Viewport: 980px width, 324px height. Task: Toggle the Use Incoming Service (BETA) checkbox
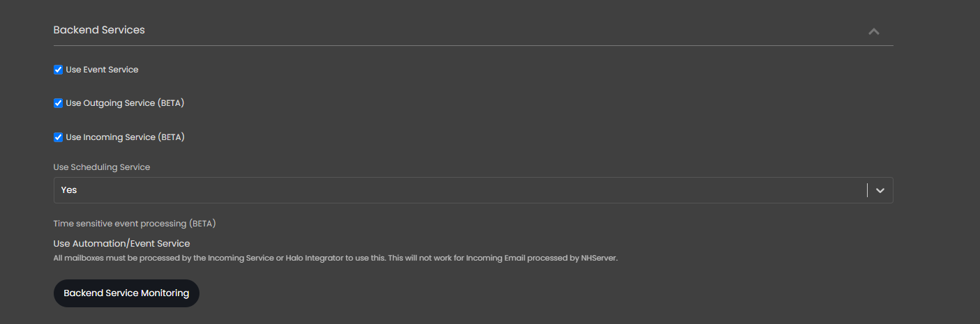coord(59,137)
